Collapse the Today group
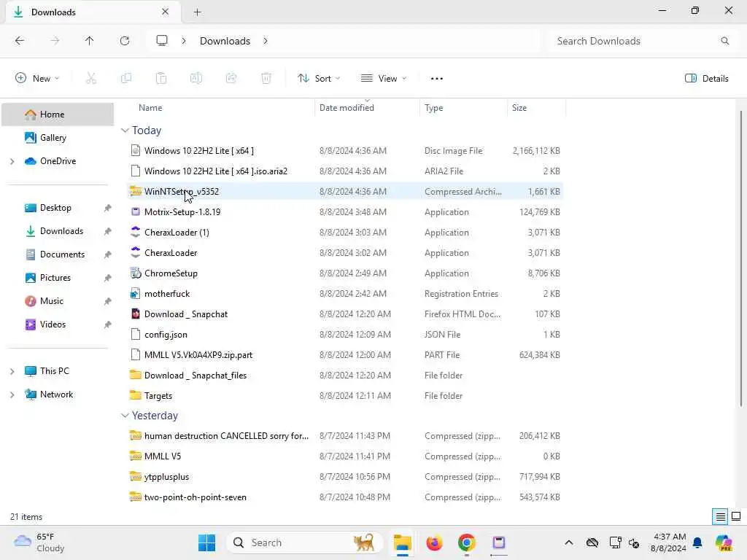The image size is (747, 560). pos(125,131)
